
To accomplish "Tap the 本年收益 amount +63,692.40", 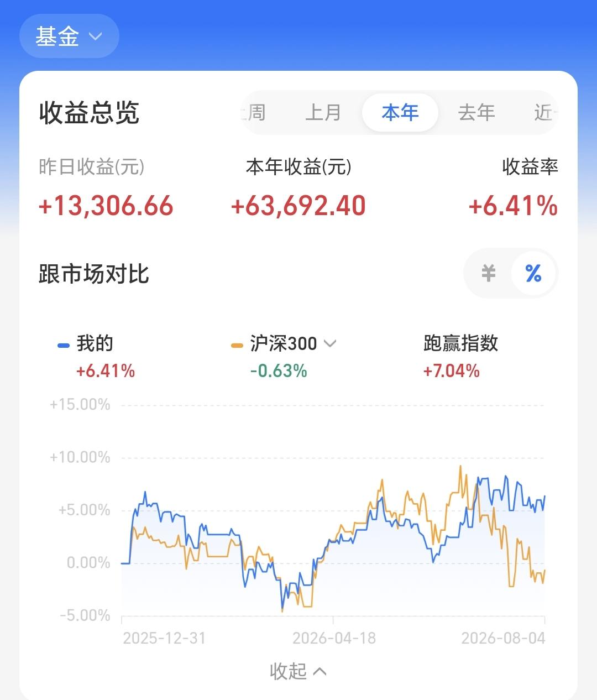I will pos(298,206).
